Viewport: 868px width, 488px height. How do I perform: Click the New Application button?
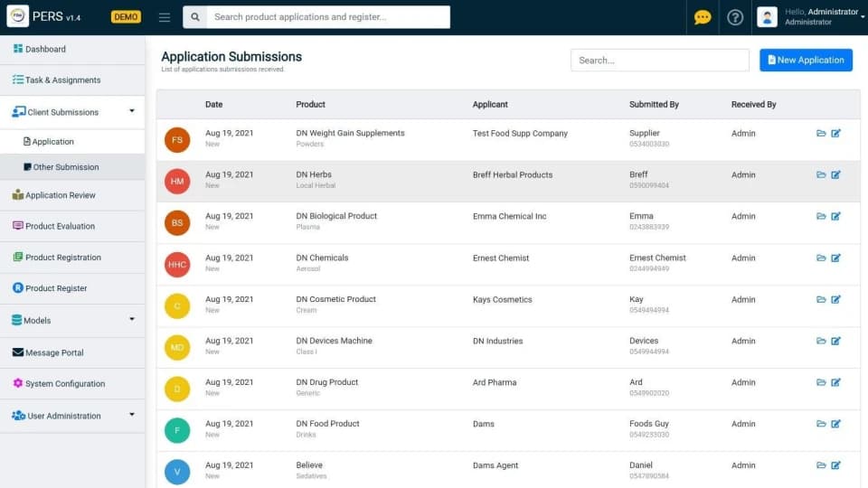tap(806, 60)
